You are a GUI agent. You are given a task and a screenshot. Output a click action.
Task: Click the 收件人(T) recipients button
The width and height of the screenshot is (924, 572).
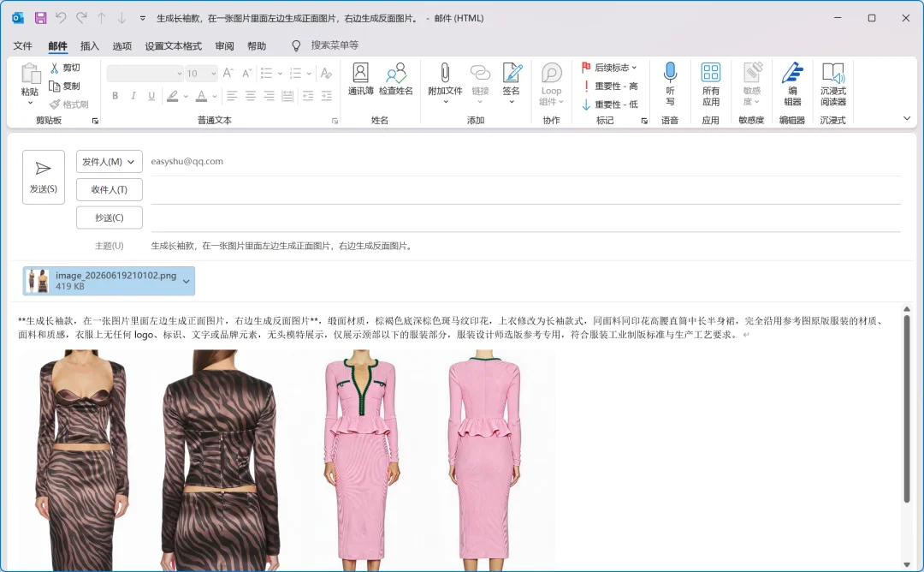109,189
